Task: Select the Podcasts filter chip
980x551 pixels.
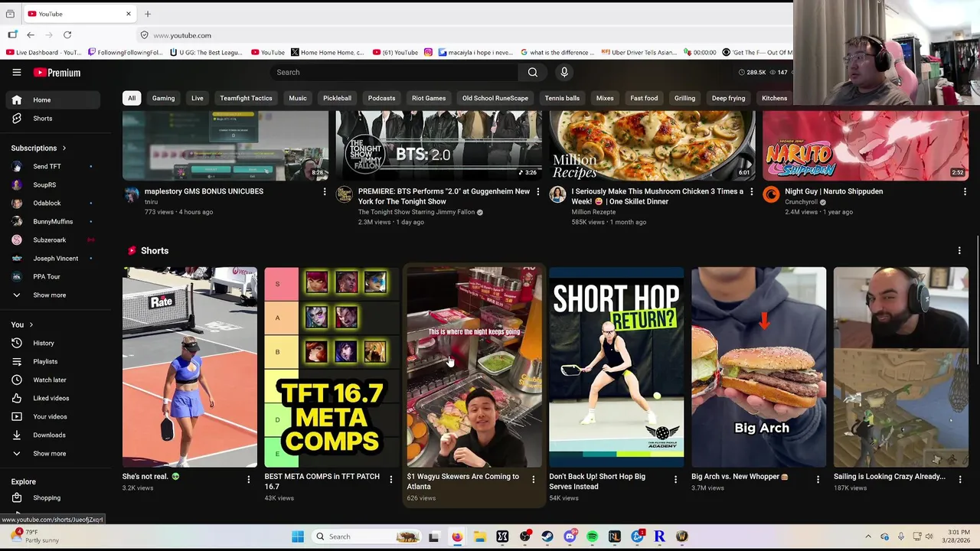Action: point(381,98)
